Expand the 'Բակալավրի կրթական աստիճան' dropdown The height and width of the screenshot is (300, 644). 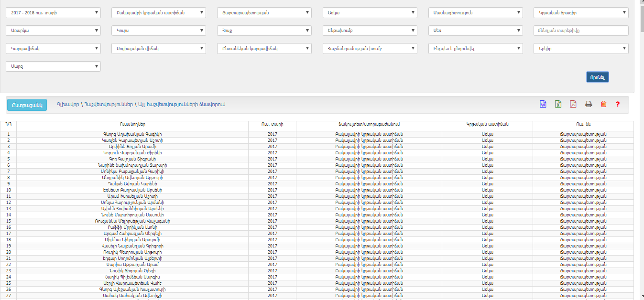pyautogui.click(x=159, y=12)
